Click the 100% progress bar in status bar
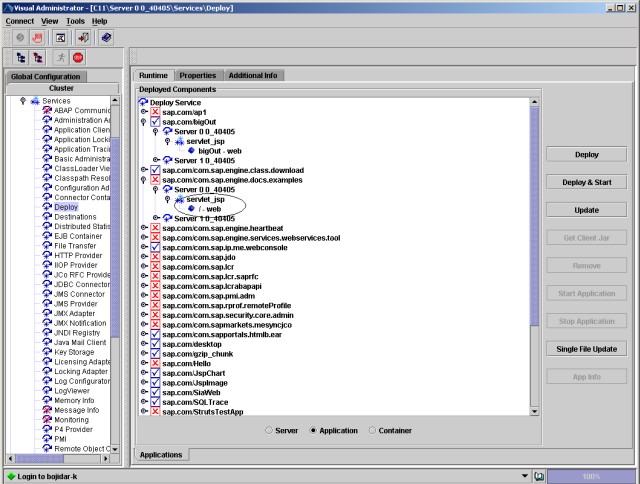640x484 pixels. coord(591,476)
